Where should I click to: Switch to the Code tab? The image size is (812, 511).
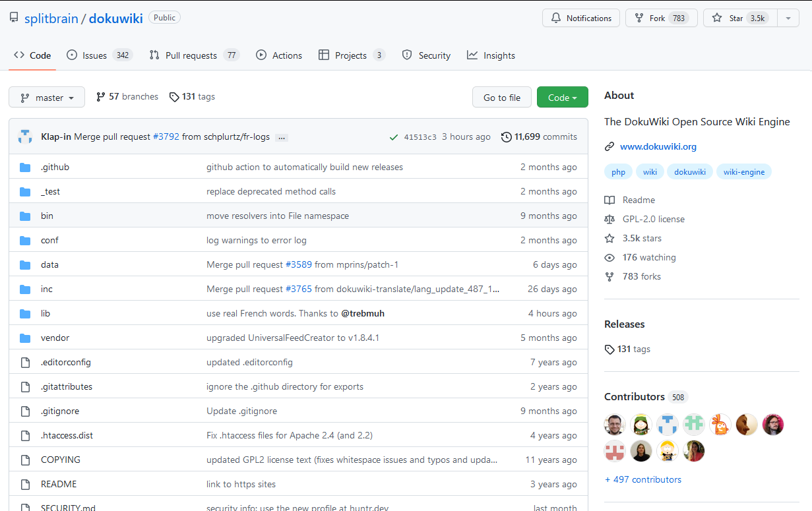coord(32,55)
